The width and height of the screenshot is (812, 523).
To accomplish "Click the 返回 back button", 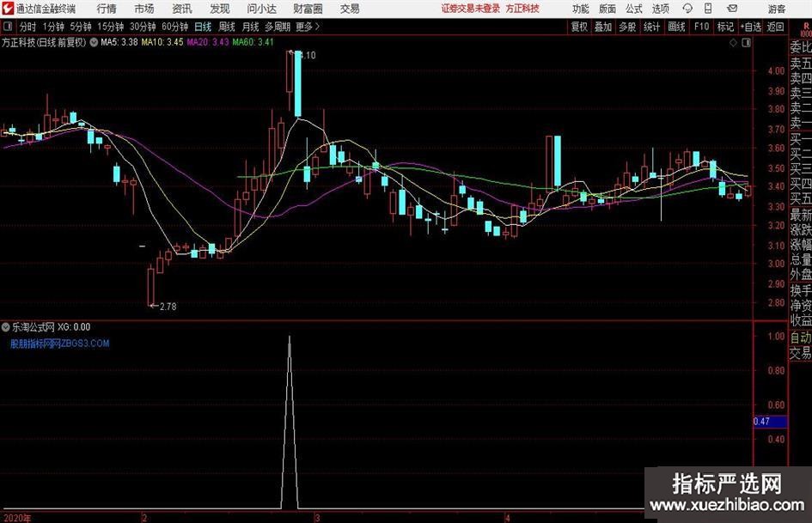I will coord(775,27).
